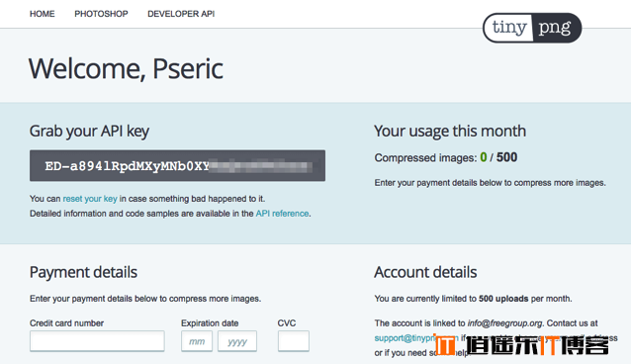631x364 pixels.
Task: Select the 'Welcome, Pseric' heading
Action: 126,69
